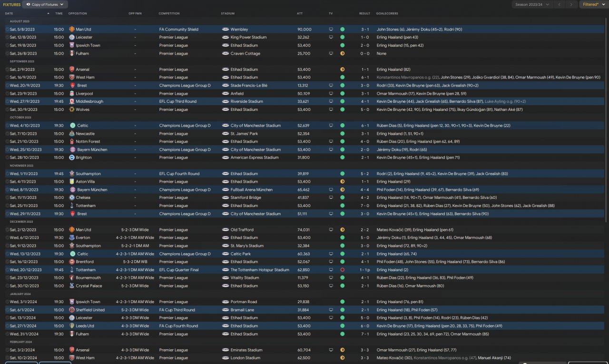The height and width of the screenshot is (364, 609).
Task: Open the 7-0 result against Tottenham
Action: click(x=364, y=206)
